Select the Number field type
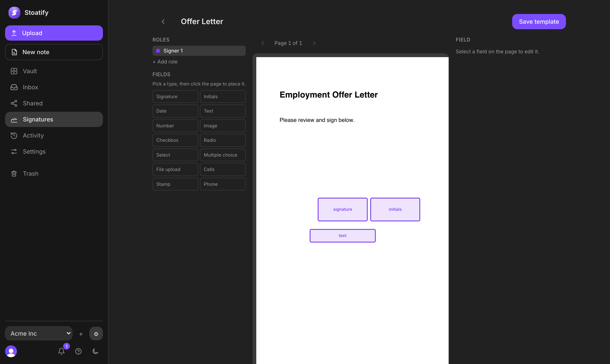This screenshot has width=610, height=364. click(175, 125)
